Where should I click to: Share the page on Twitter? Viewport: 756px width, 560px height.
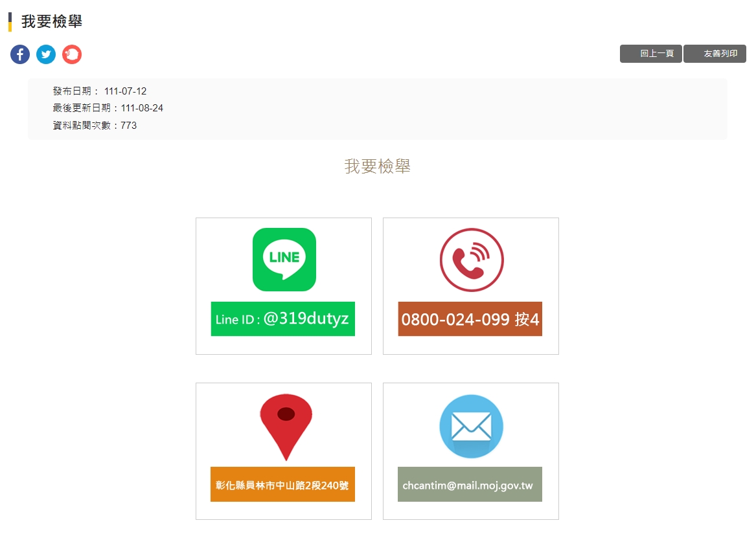pos(46,54)
